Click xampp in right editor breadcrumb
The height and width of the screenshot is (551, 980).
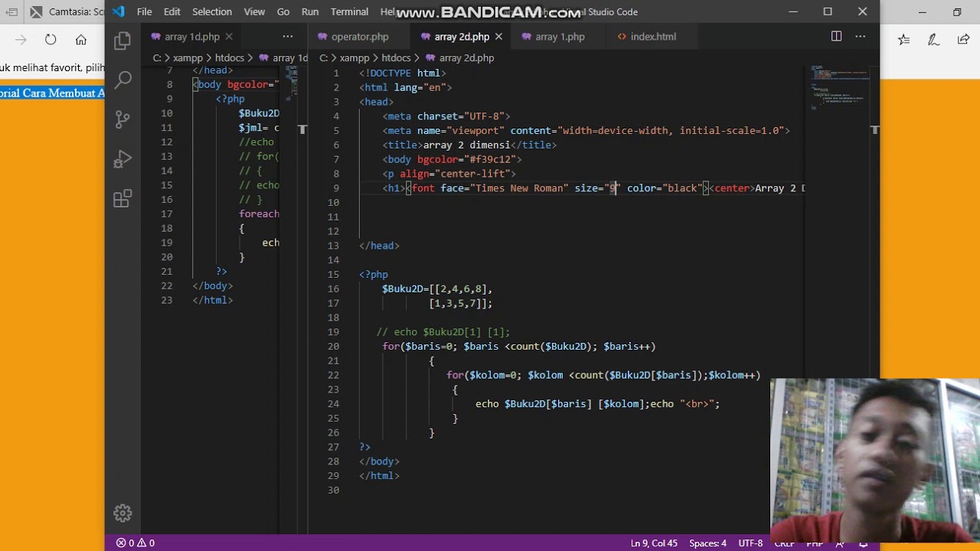(354, 58)
